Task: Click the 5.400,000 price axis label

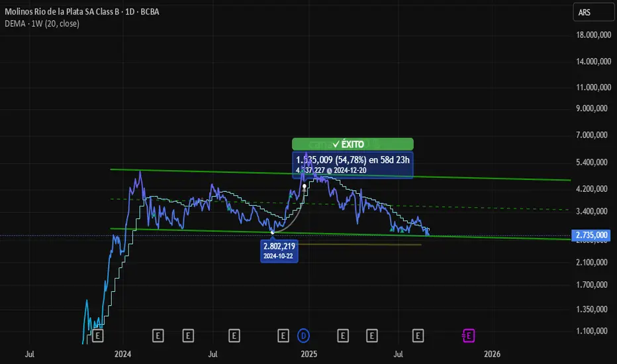Action: (592, 162)
